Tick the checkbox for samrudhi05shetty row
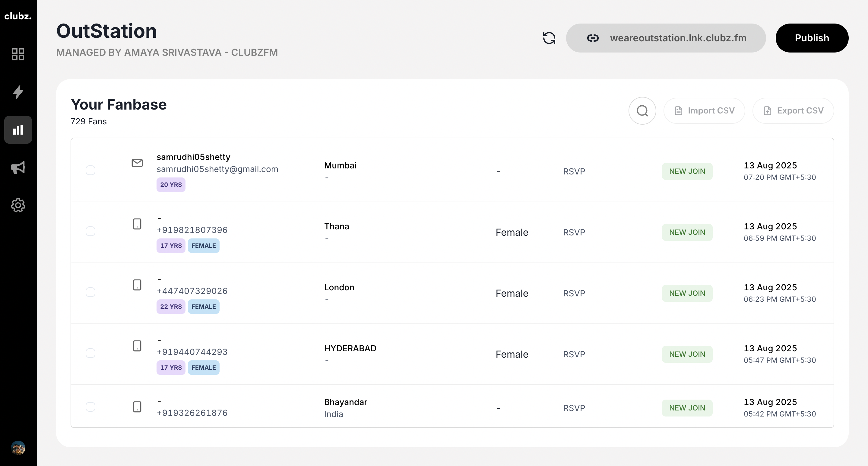868x466 pixels. 90,170
